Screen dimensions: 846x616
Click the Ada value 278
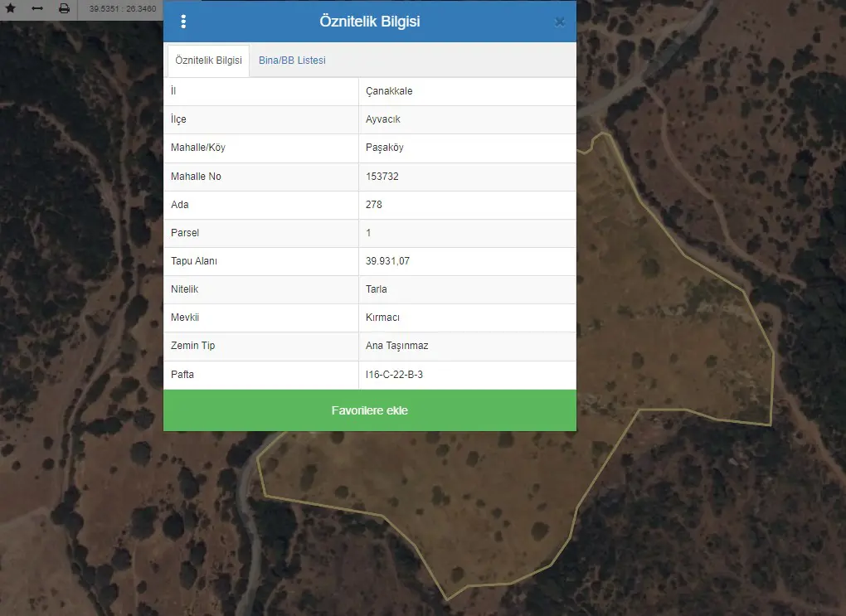tap(373, 205)
